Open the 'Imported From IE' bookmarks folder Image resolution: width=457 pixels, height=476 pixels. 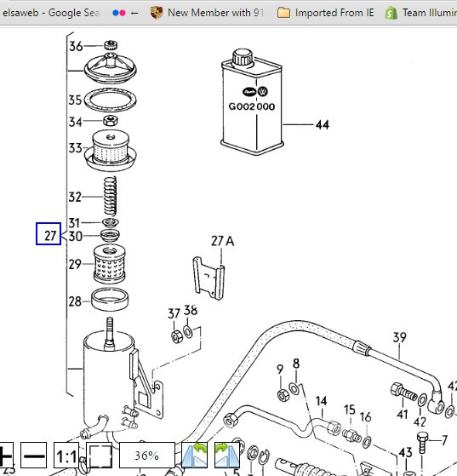pyautogui.click(x=326, y=13)
